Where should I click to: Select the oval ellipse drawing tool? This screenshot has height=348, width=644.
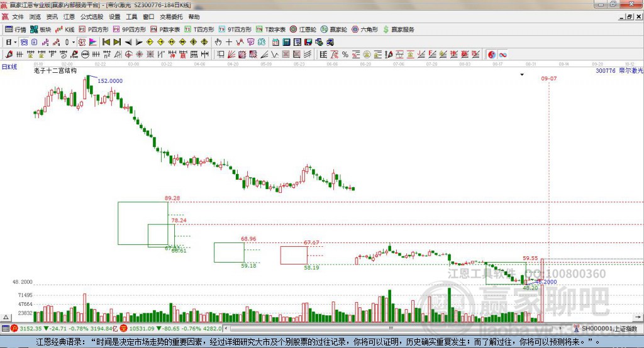click(85, 54)
